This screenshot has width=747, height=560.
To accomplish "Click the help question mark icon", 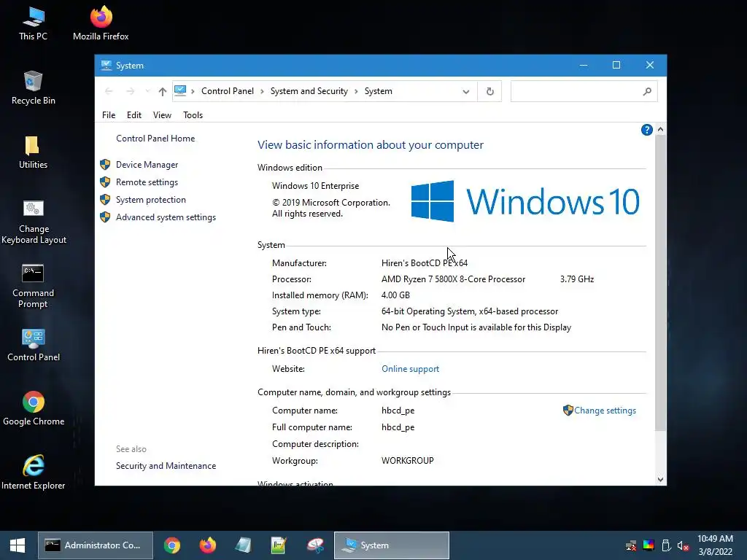I will coord(646,130).
